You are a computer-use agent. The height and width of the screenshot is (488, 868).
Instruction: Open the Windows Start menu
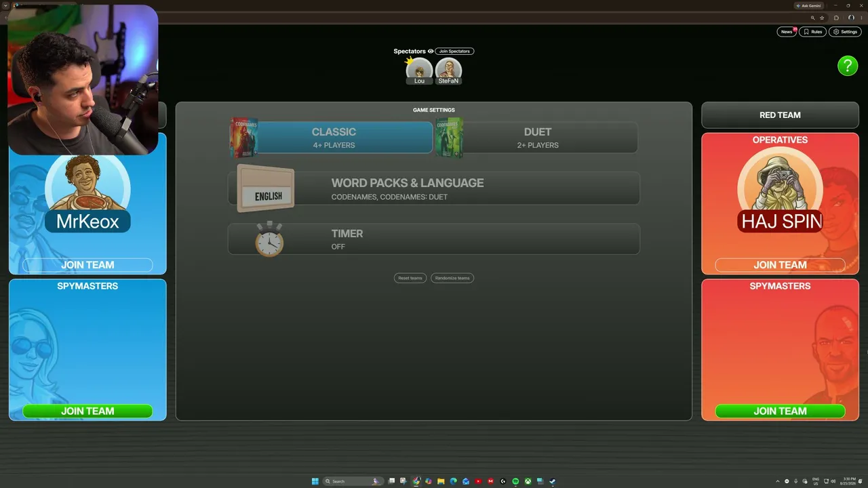coord(315,481)
